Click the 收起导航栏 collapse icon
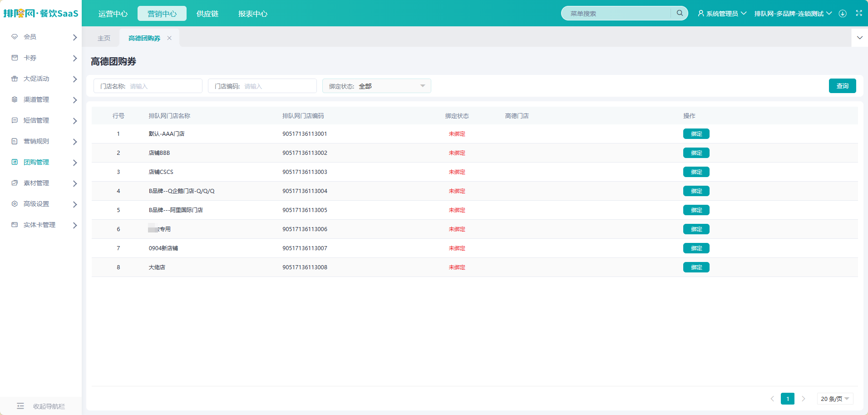The height and width of the screenshot is (415, 868). 20,406
